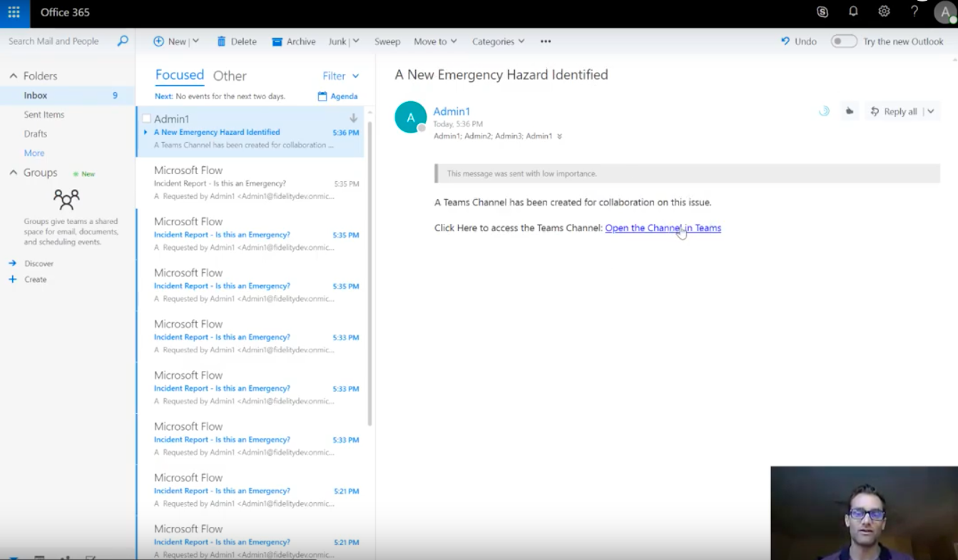Click the Groups people icon

click(66, 199)
